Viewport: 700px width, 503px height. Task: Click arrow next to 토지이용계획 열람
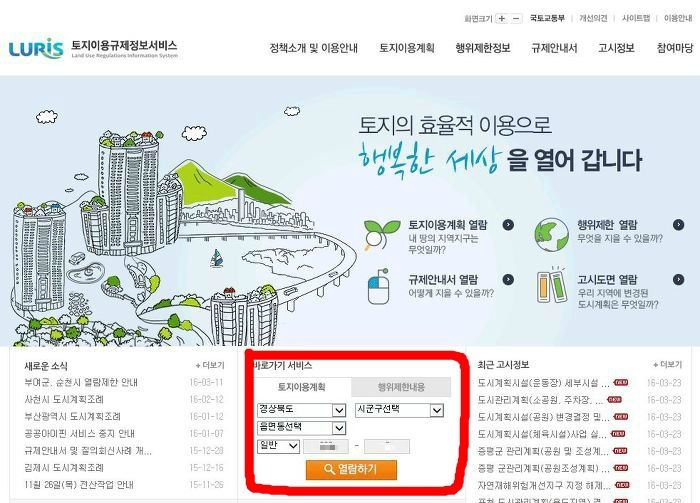tap(508, 224)
